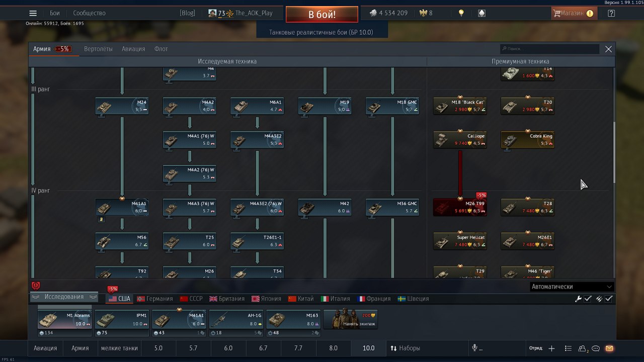Screen dimensions: 644x362
Task: Select Британия nation tab
Action: tap(227, 299)
